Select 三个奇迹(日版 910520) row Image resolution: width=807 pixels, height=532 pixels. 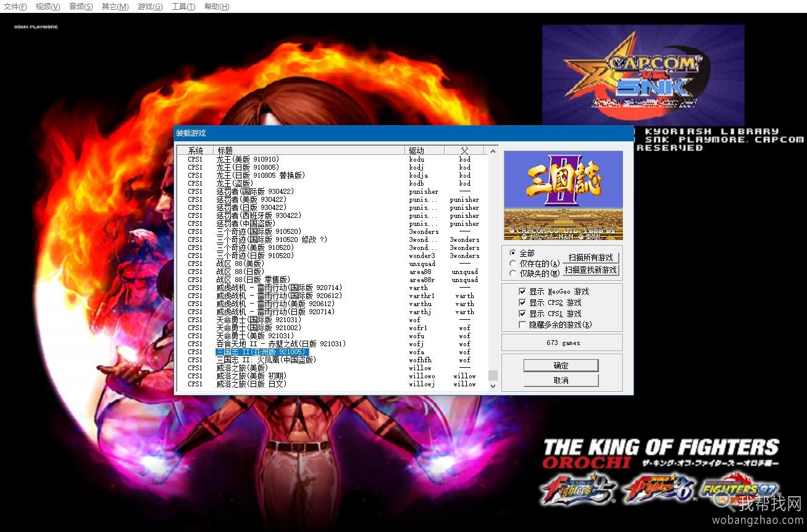tap(332, 256)
